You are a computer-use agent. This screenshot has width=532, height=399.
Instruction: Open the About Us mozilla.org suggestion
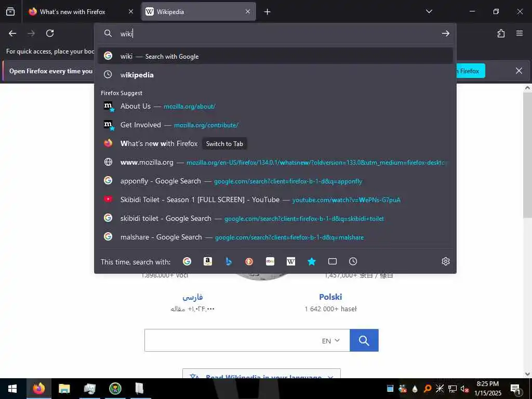pyautogui.click(x=275, y=106)
